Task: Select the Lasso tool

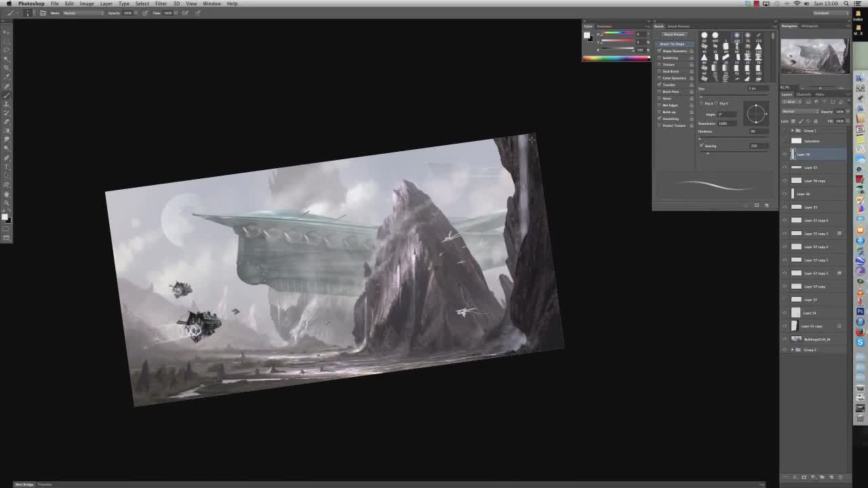Action: click(7, 49)
